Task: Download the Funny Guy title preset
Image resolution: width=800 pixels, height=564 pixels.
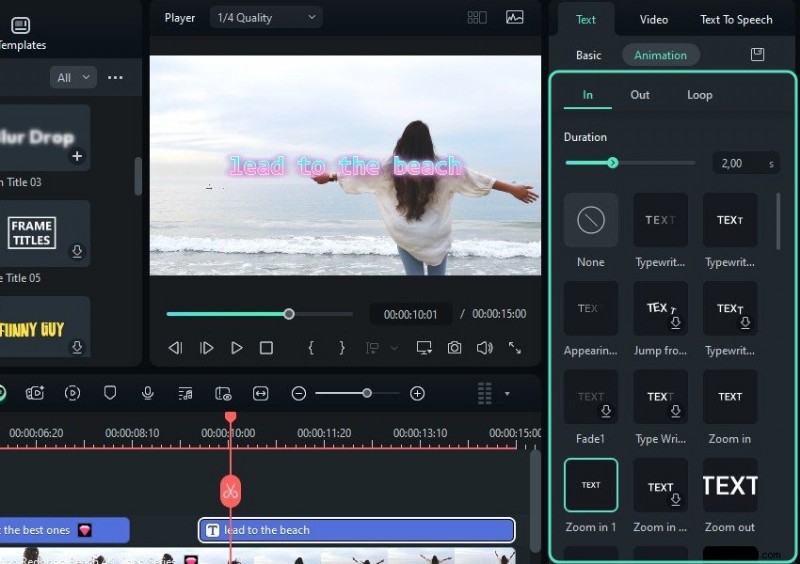Action: [77, 348]
